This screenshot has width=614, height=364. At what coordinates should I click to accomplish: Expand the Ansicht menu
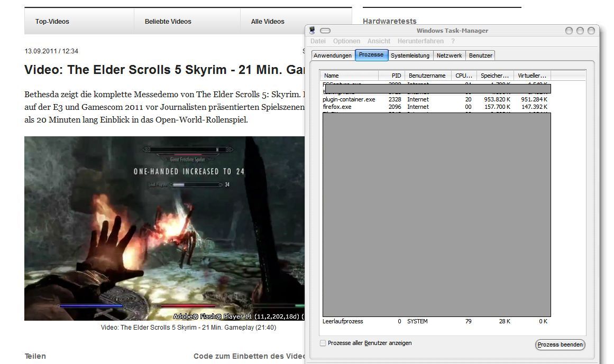point(379,41)
